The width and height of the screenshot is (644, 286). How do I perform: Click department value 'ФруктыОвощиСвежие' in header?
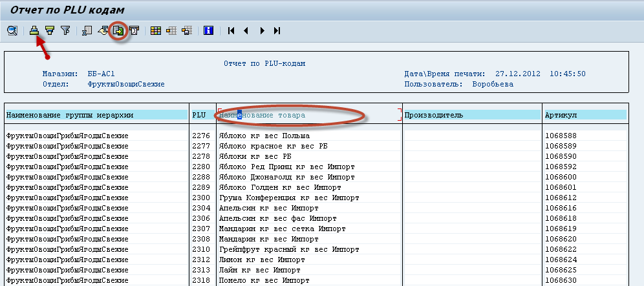click(x=126, y=85)
